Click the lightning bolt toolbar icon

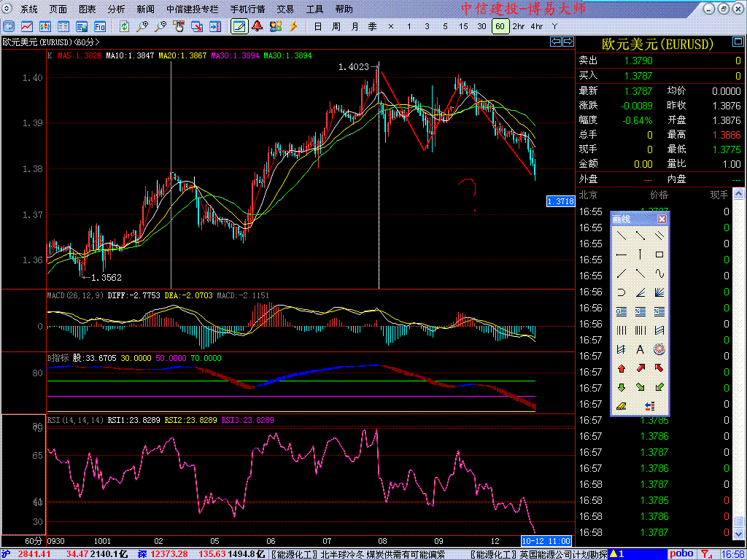point(294,26)
